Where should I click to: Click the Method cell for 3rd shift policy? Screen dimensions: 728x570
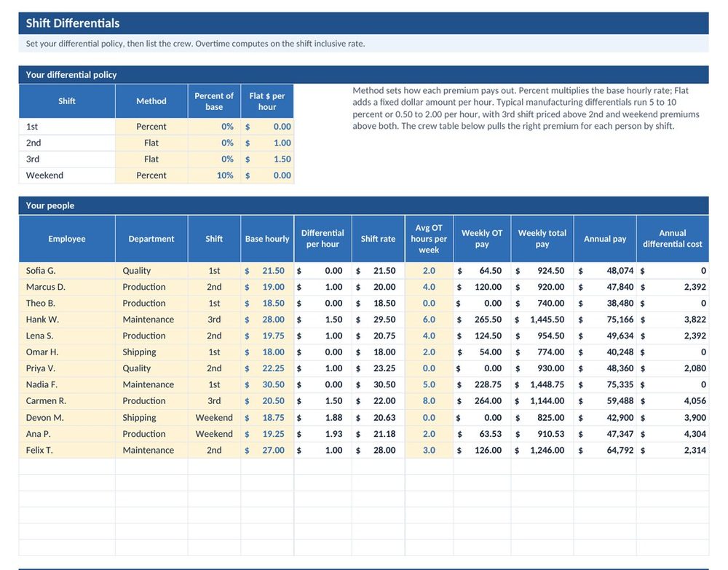151,159
